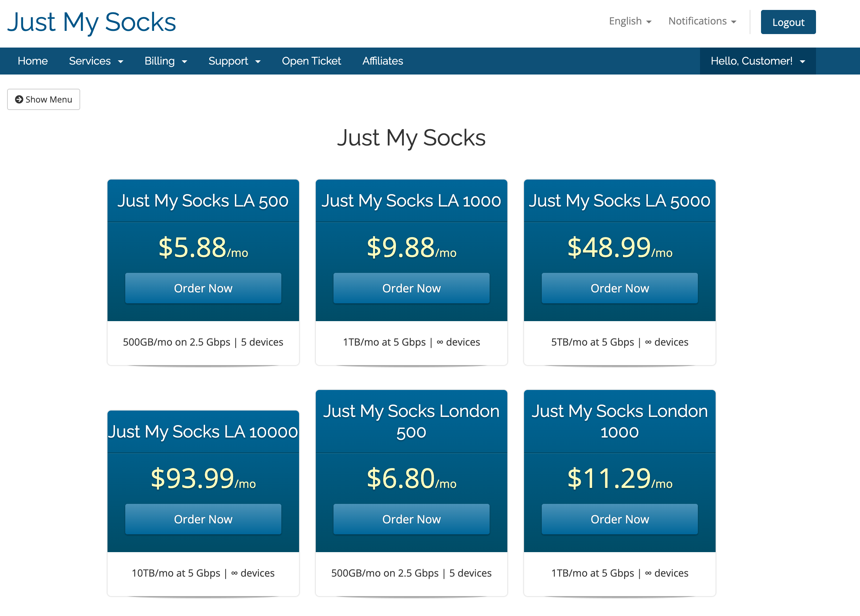Open the English language dropdown
This screenshot has width=860, height=616.
[x=630, y=21]
